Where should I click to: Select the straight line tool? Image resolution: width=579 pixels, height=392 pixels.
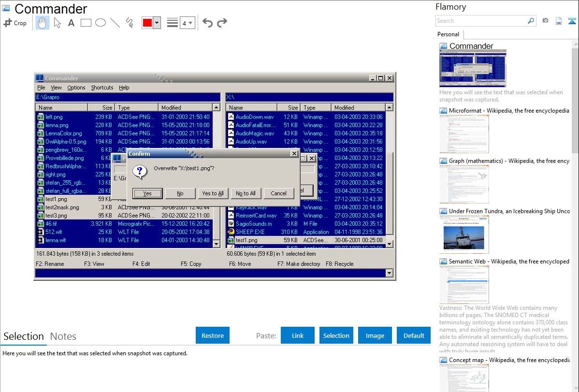click(115, 23)
